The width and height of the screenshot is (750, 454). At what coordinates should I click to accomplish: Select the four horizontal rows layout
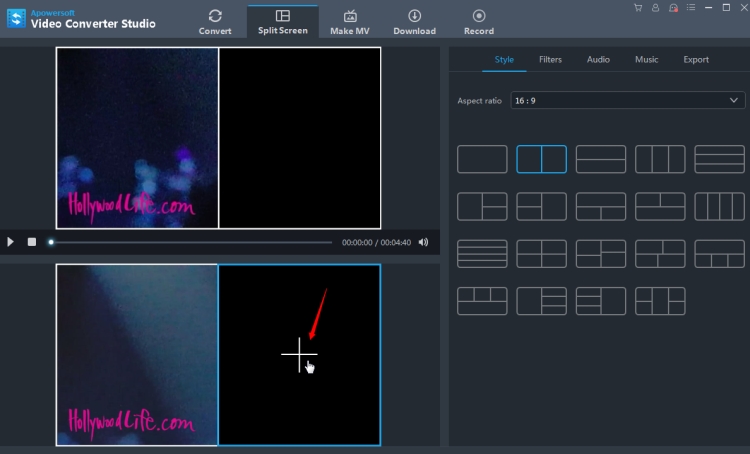click(482, 254)
